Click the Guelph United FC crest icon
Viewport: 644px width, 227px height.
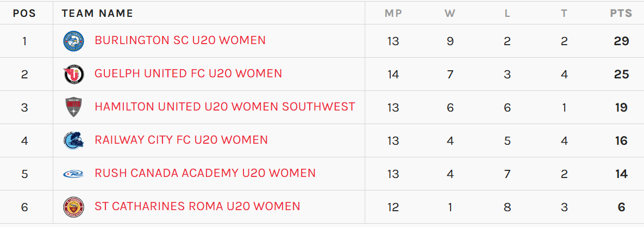(73, 75)
